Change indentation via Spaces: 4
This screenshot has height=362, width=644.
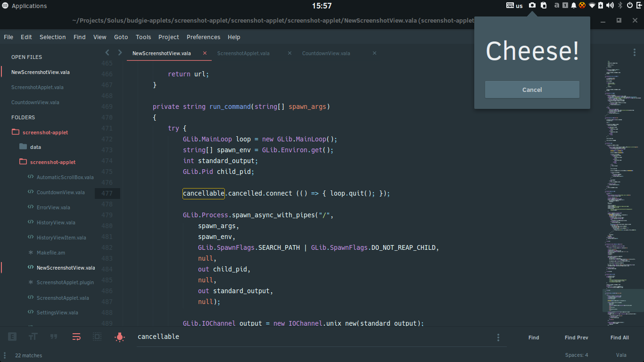[x=577, y=355]
